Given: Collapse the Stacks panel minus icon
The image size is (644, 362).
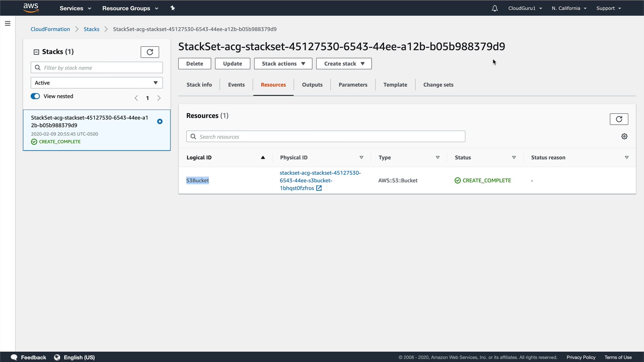Looking at the screenshot, I should [x=36, y=52].
